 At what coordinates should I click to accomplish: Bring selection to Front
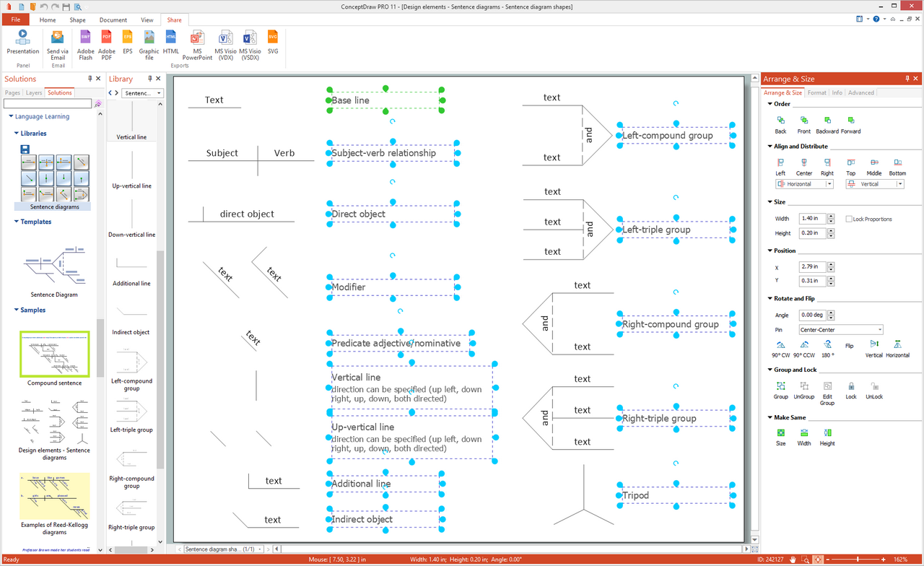tap(803, 125)
